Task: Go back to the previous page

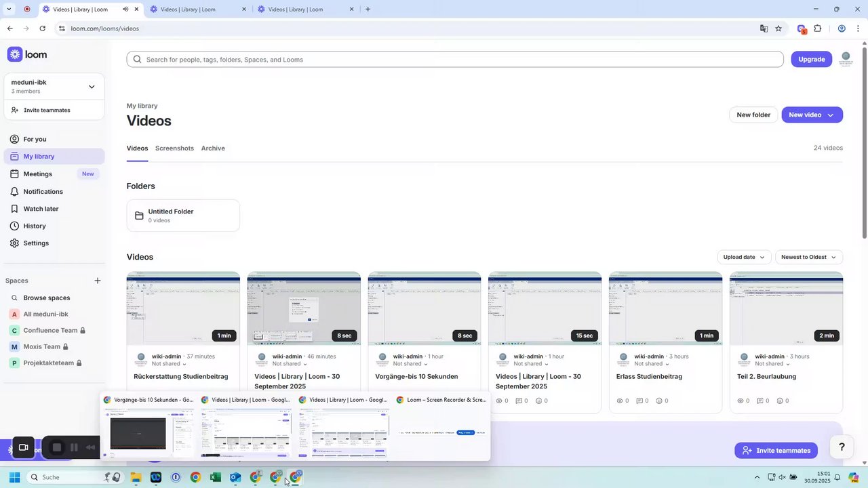Action: tap(9, 28)
